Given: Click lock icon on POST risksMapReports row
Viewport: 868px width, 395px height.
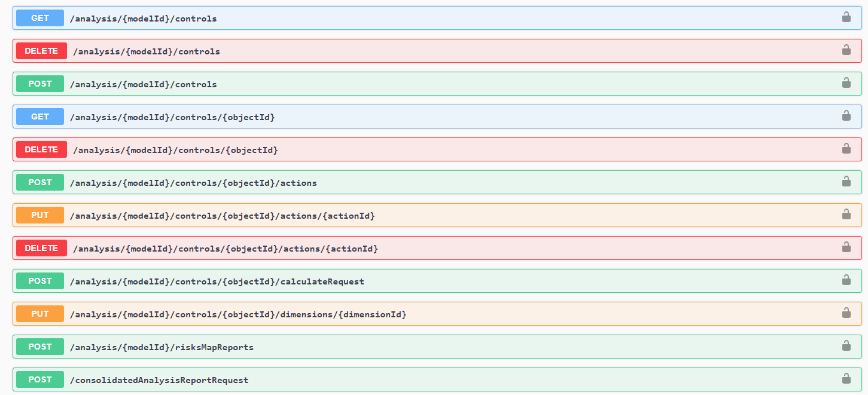Looking at the screenshot, I should tap(846, 346).
